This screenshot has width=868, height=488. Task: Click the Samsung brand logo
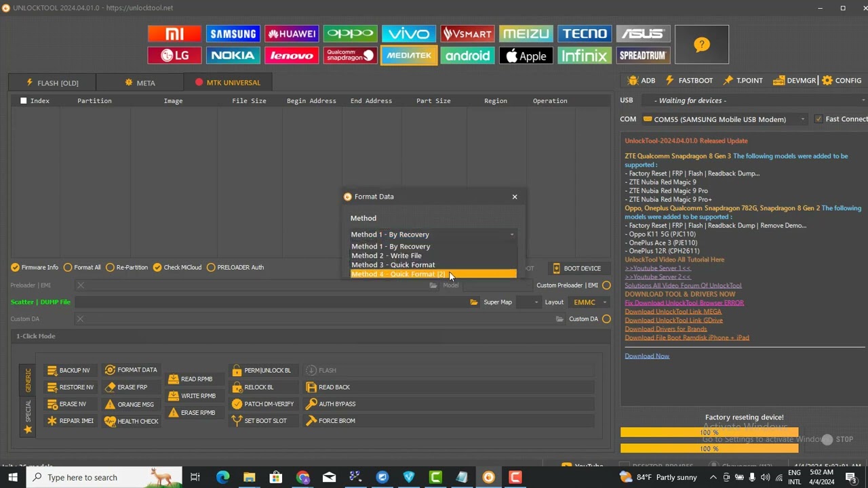click(x=233, y=34)
